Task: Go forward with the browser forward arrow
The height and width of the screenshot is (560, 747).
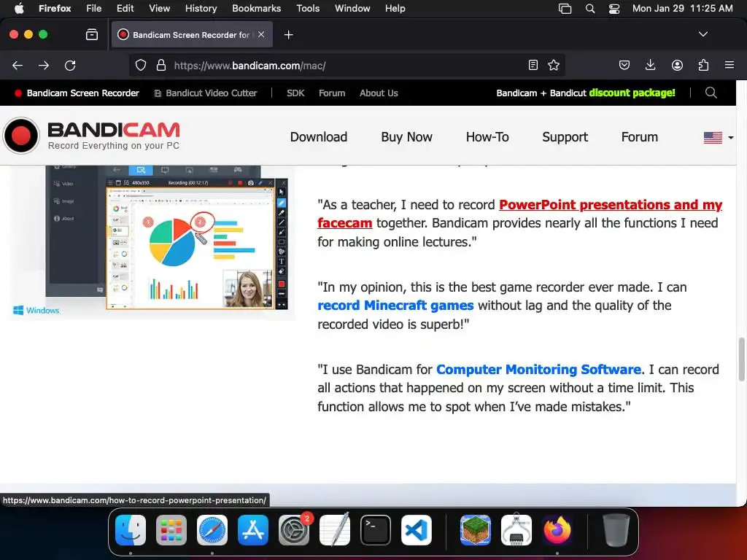Action: point(44,65)
